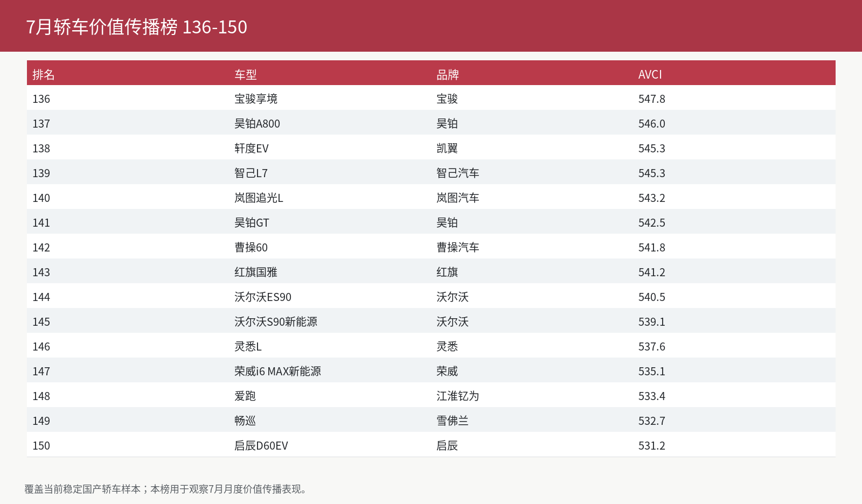Click rank number 146
Viewport: 862px width, 504px height.
point(41,347)
